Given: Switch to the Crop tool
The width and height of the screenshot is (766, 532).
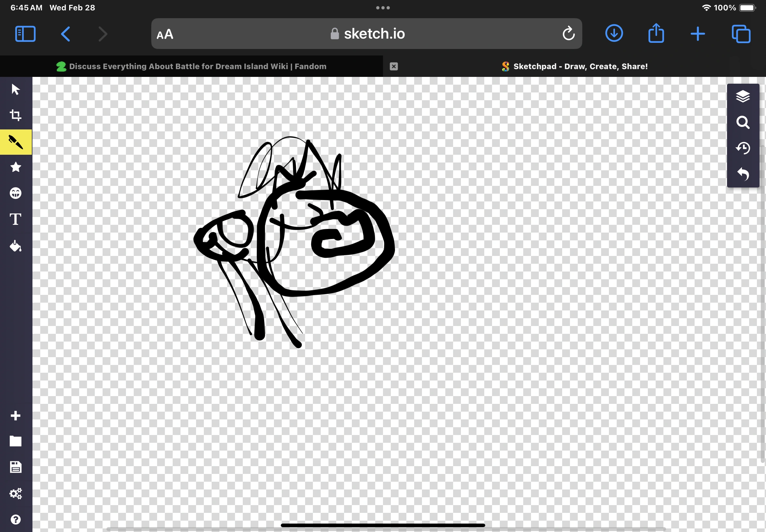Looking at the screenshot, I should point(16,115).
